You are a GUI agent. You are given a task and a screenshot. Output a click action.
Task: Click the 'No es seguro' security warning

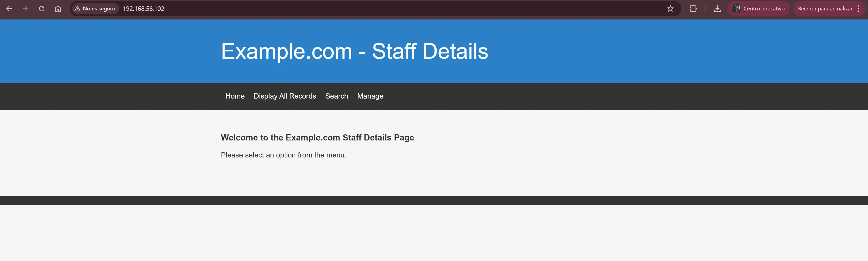coord(95,9)
